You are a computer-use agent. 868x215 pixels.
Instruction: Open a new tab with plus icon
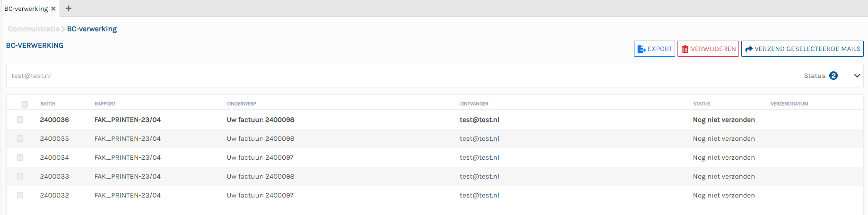click(69, 9)
